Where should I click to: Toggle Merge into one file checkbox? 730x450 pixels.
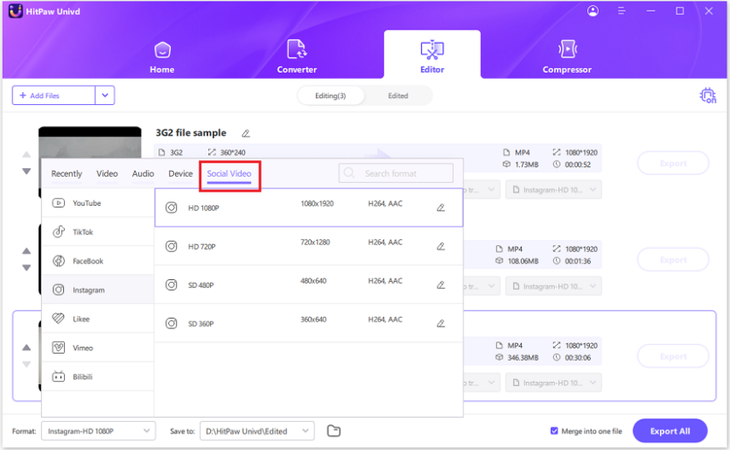click(555, 431)
